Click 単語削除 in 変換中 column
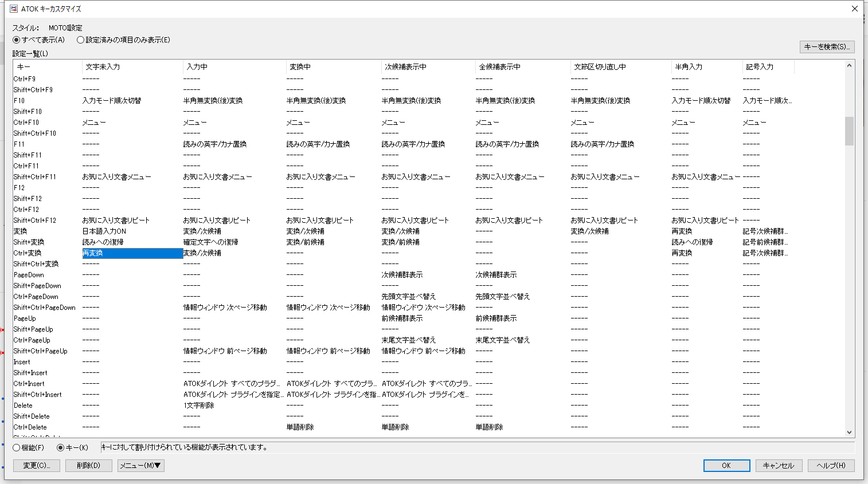868x484 pixels. 300,427
